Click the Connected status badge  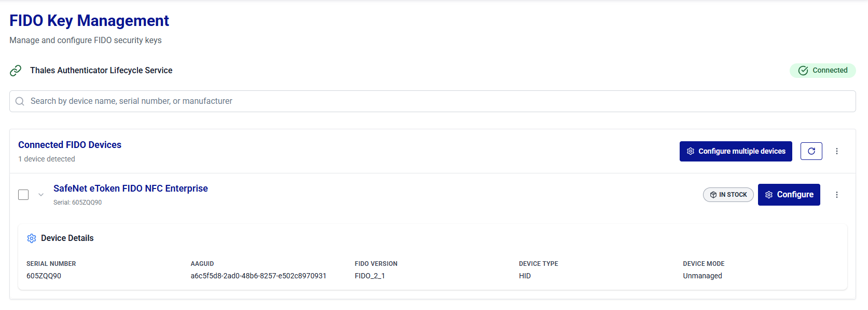822,71
